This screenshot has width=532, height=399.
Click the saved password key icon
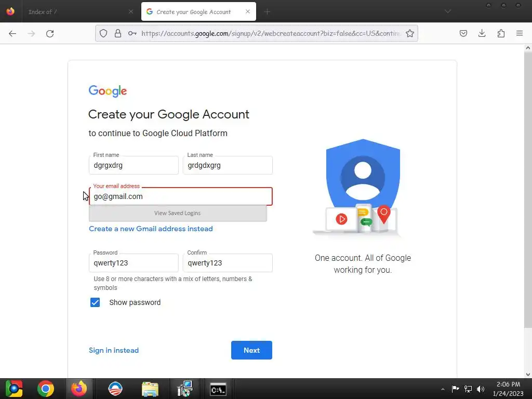click(132, 33)
